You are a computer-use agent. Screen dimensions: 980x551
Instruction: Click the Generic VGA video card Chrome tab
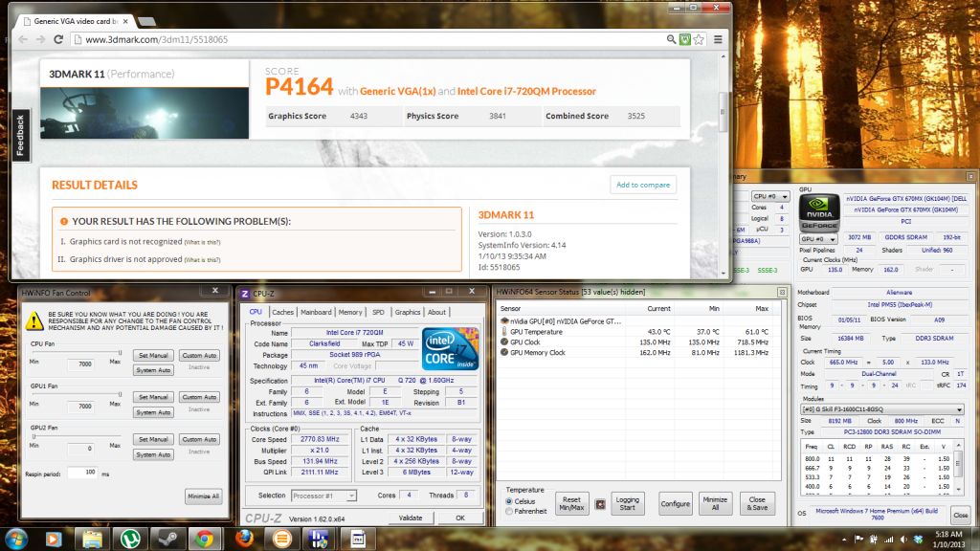click(x=76, y=21)
